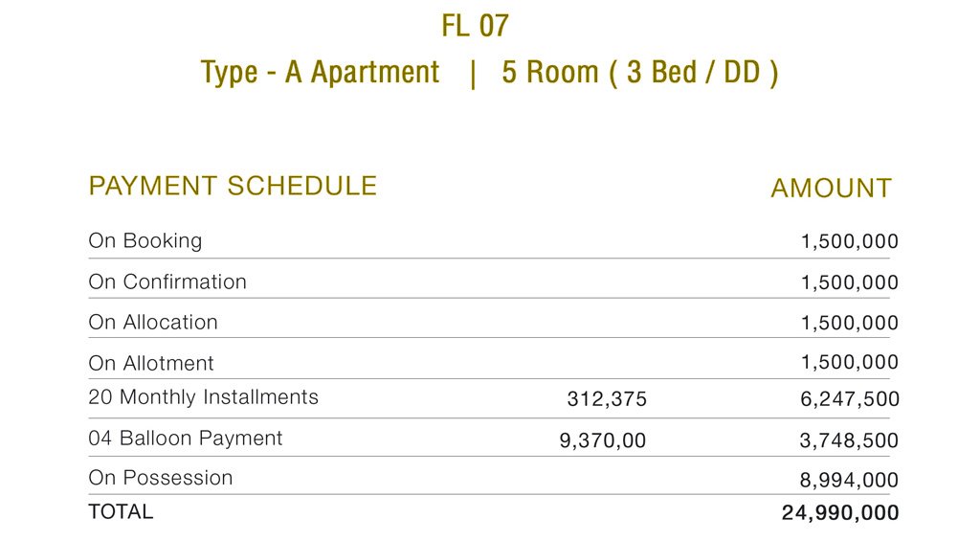
Task: Click the amount 6,247,500
Action: click(850, 399)
